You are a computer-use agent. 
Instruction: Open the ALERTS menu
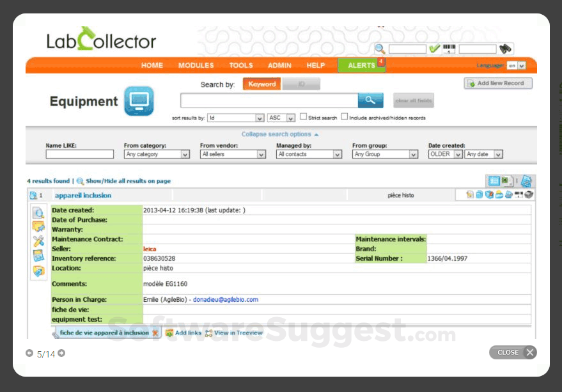pos(361,65)
